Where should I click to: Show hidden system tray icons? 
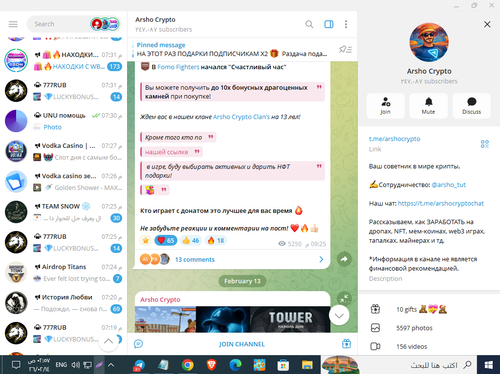pos(111,365)
